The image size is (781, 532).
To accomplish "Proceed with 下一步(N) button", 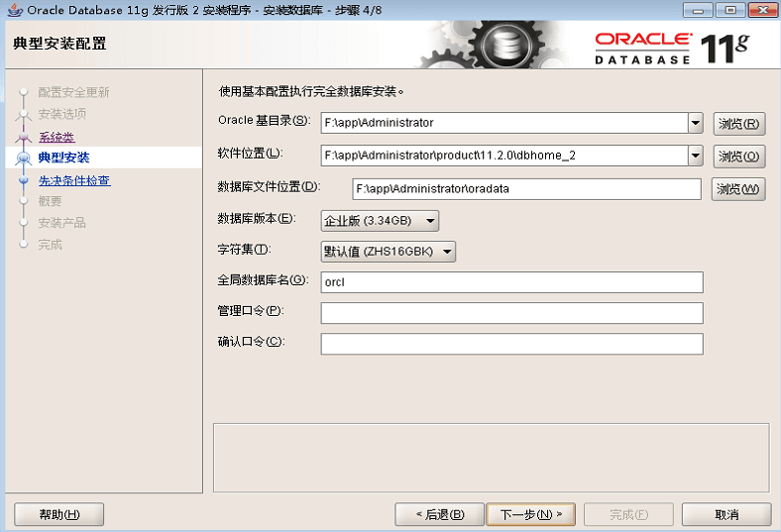I will (x=531, y=514).
